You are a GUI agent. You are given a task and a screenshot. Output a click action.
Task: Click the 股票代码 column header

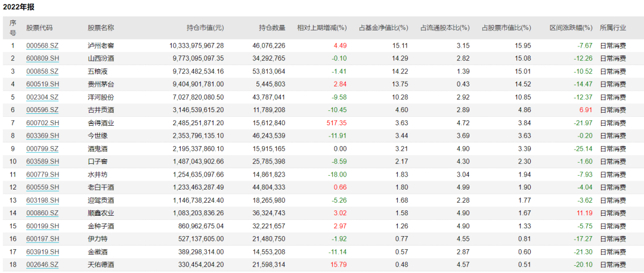(x=39, y=28)
